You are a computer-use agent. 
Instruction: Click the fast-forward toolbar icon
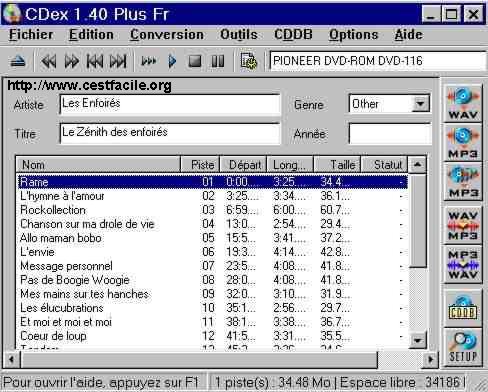(x=72, y=61)
